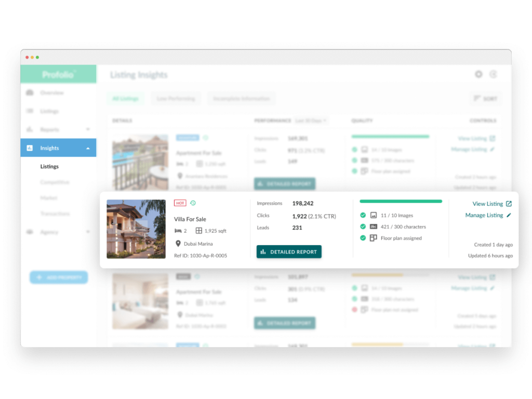
Task: Click the balcony apartment thumbnail above the villa
Action: point(140,162)
